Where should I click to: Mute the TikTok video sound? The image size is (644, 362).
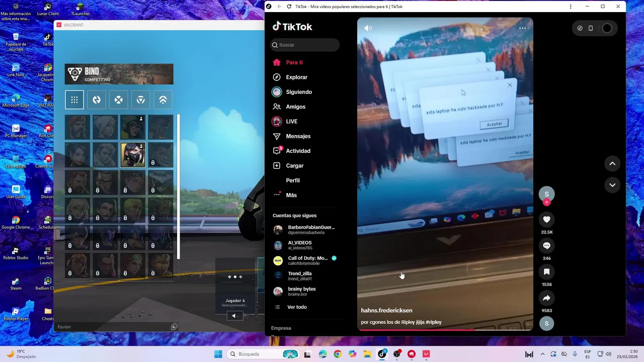click(x=368, y=28)
